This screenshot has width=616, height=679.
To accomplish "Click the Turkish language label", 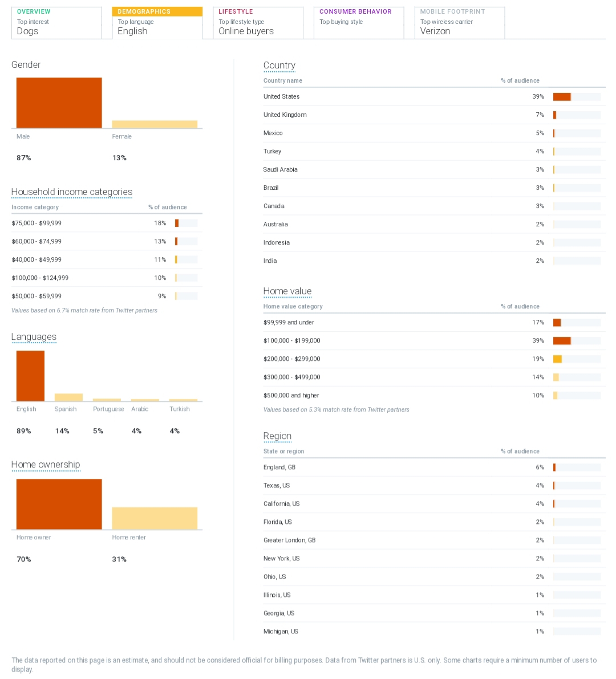I will click(x=179, y=409).
